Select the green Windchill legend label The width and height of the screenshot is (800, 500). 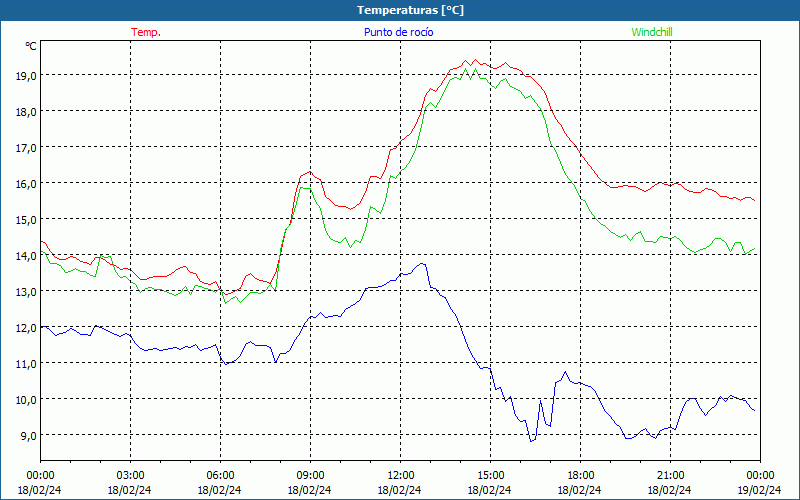pos(652,32)
